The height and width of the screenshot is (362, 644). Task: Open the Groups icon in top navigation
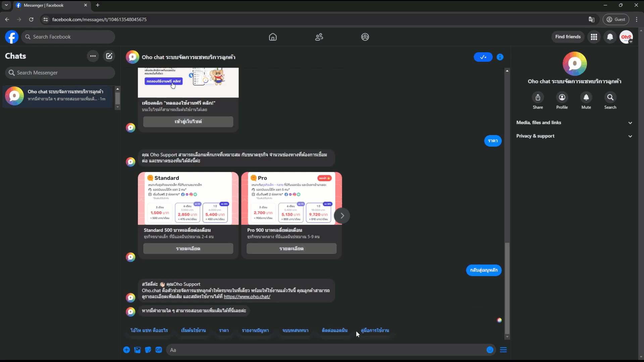[x=365, y=37]
